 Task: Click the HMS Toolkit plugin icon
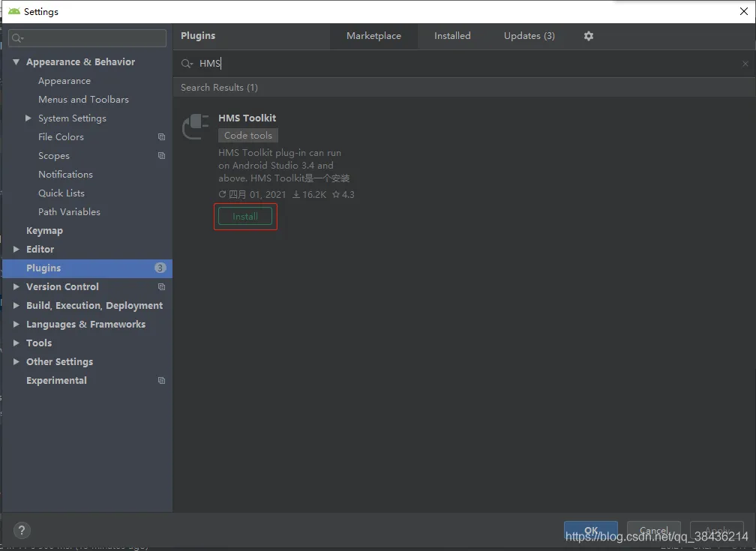[195, 126]
